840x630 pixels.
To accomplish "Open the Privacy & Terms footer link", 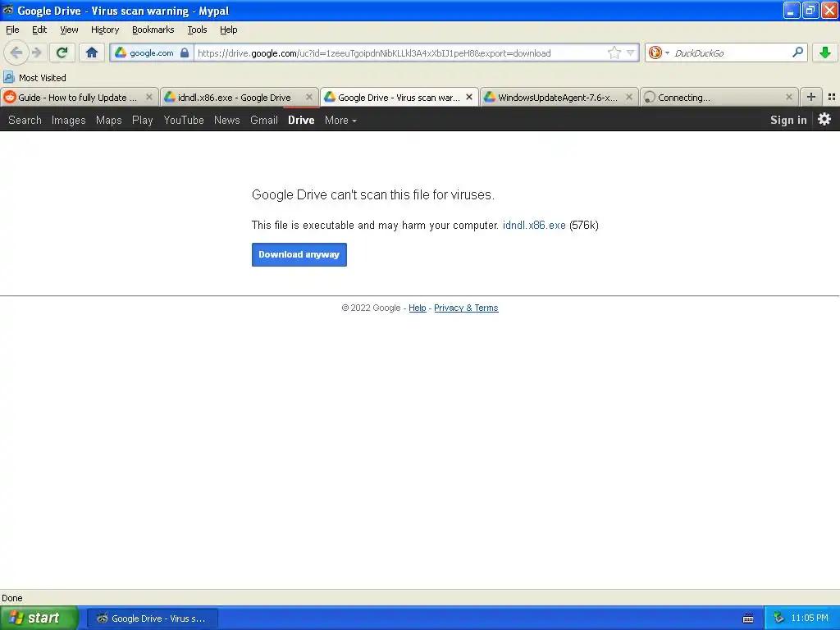I will 466,308.
